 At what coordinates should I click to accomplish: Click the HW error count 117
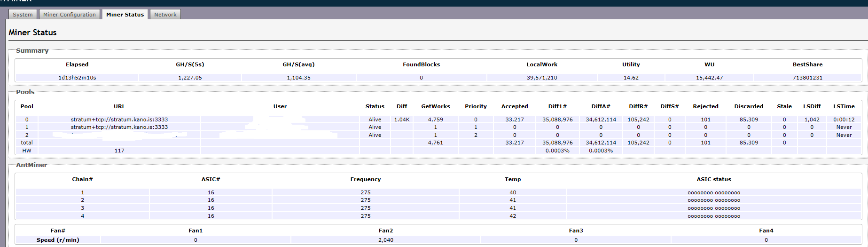(119, 151)
